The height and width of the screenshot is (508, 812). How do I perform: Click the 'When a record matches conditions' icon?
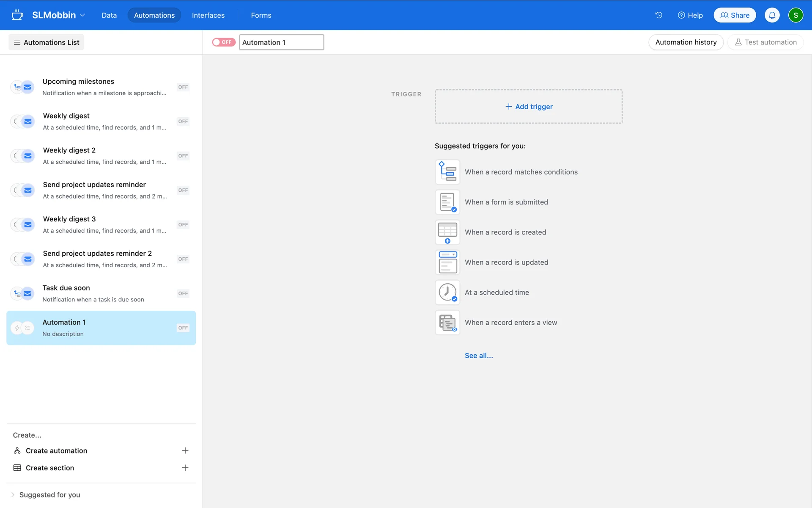click(447, 172)
